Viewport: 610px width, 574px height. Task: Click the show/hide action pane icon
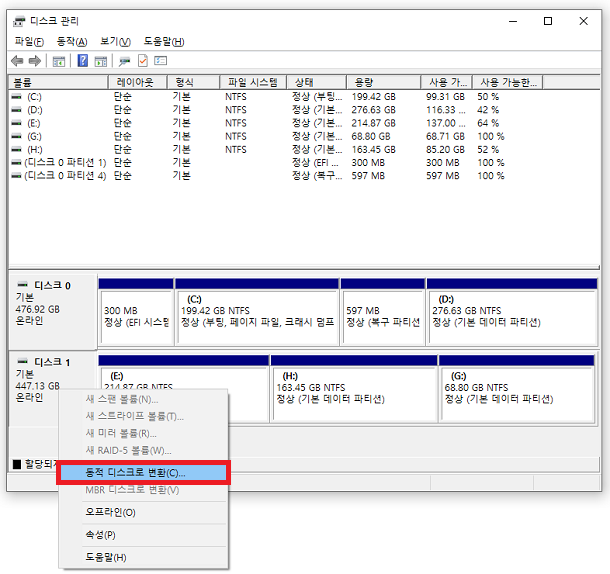[100, 60]
